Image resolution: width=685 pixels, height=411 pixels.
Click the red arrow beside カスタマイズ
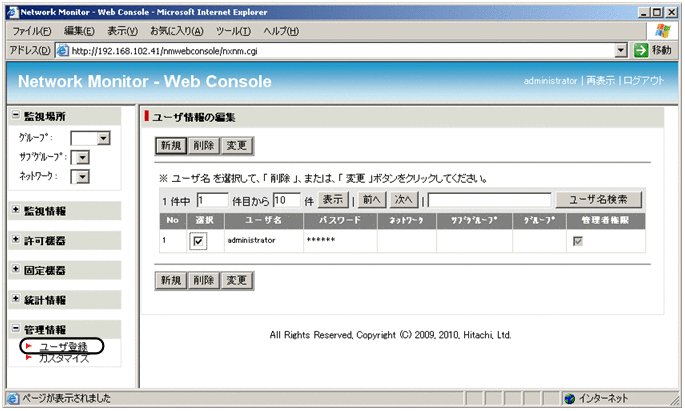pos(29,357)
